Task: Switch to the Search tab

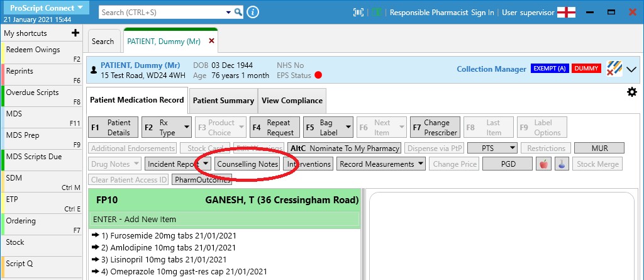Action: (103, 41)
